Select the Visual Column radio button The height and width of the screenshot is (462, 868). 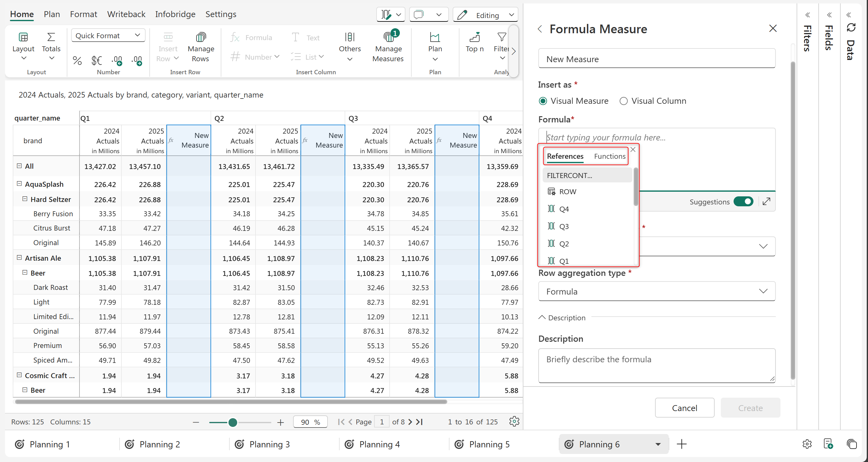(x=623, y=101)
